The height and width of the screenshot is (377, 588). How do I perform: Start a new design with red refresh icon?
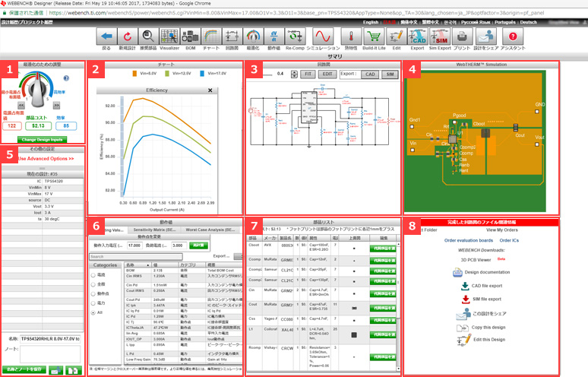[x=128, y=36]
